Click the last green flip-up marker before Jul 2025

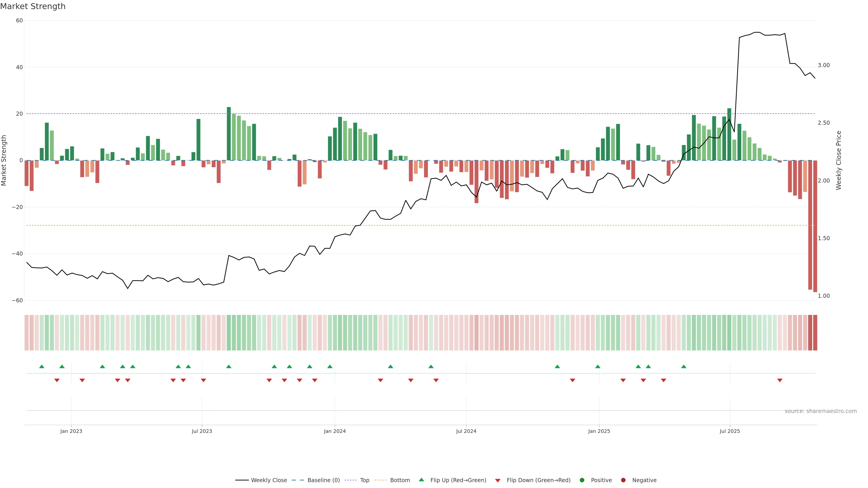[x=684, y=366]
